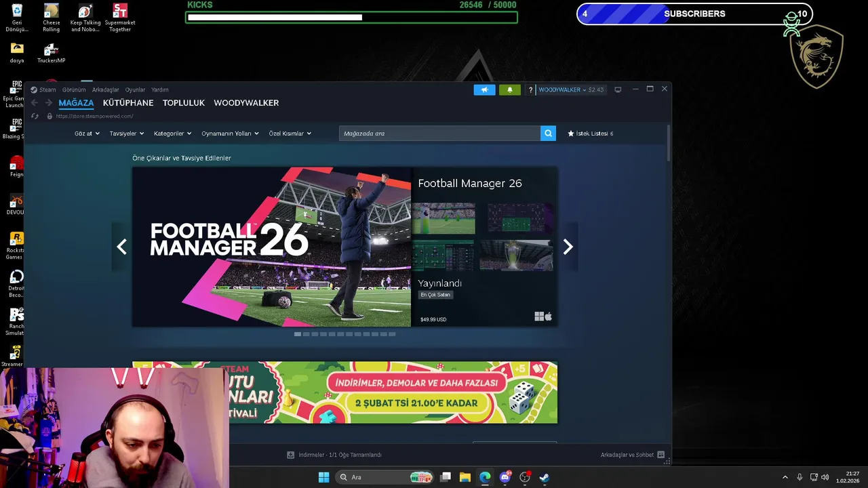View the trophy screenshot thumbnail
868x488 pixels.
517,256
